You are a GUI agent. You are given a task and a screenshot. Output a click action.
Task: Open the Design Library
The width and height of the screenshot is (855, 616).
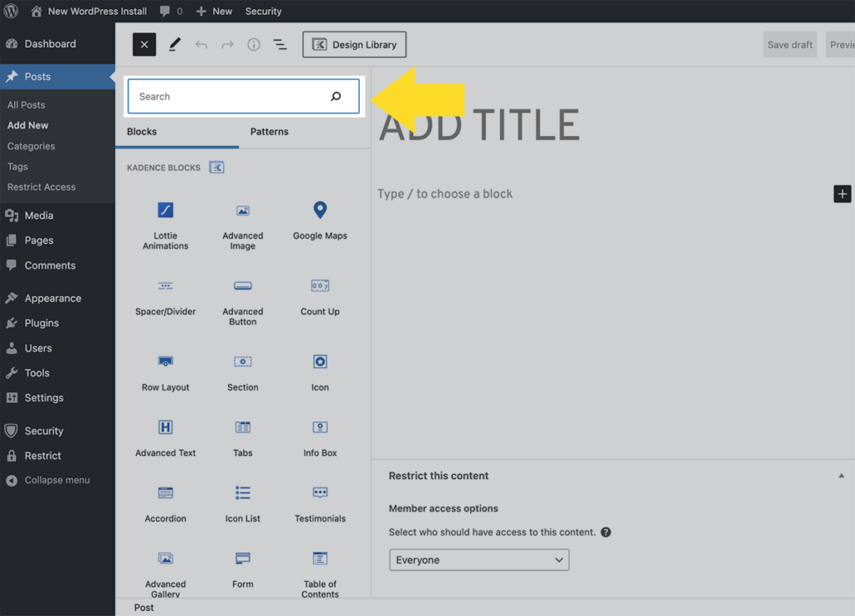(x=354, y=45)
